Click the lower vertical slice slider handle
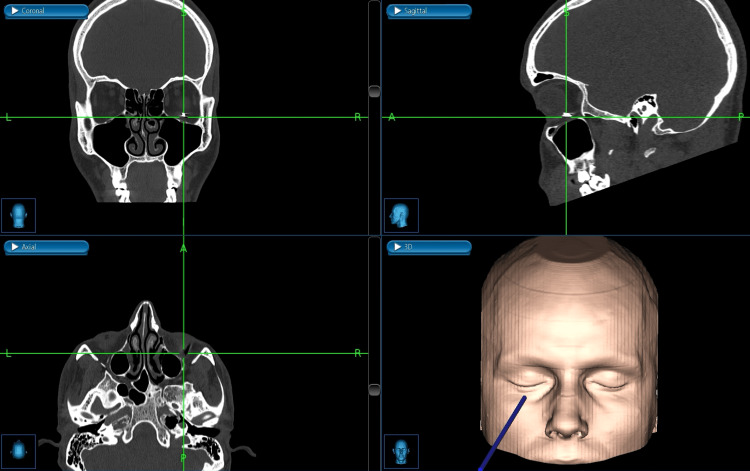The height and width of the screenshot is (471, 750). click(x=375, y=389)
